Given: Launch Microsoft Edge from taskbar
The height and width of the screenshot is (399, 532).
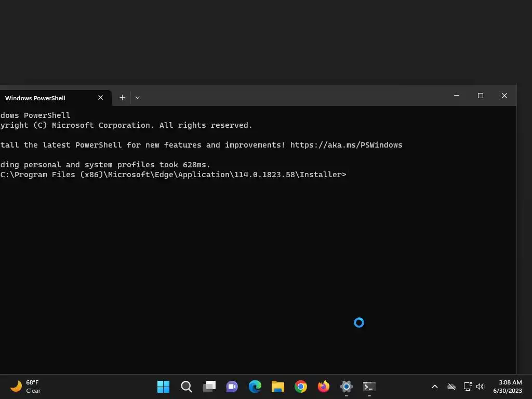Looking at the screenshot, I should [255, 387].
